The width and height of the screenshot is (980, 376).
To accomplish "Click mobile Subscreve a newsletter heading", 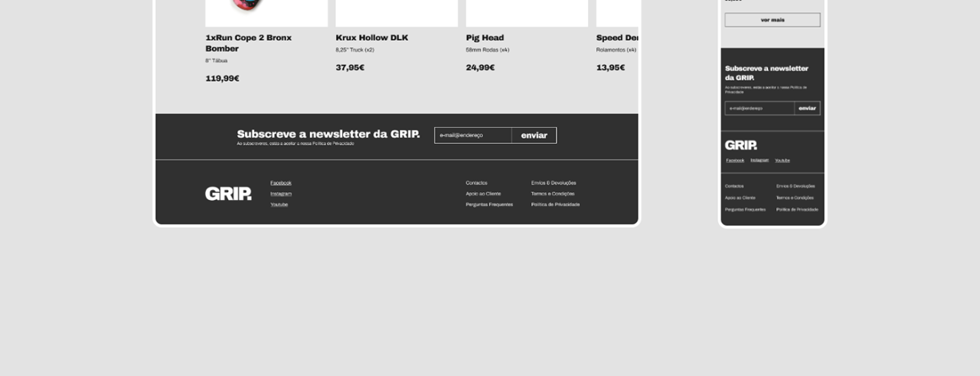I will point(766,73).
